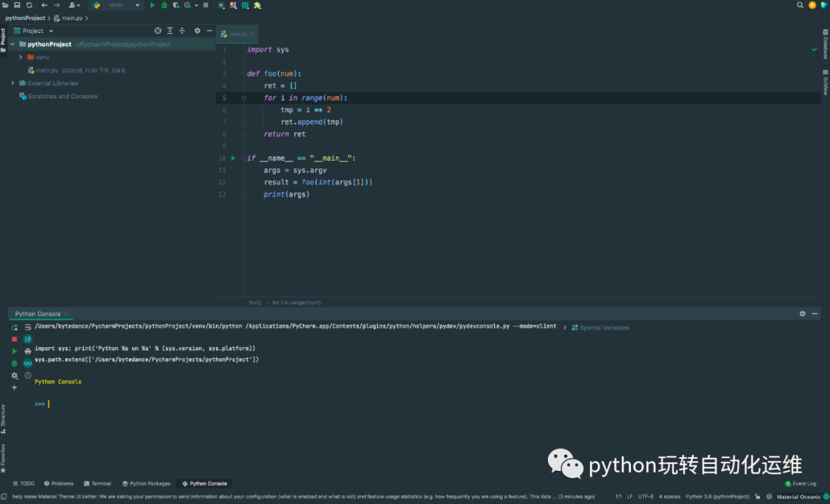
Task: Click the green inspection checkmark
Action: point(815,49)
